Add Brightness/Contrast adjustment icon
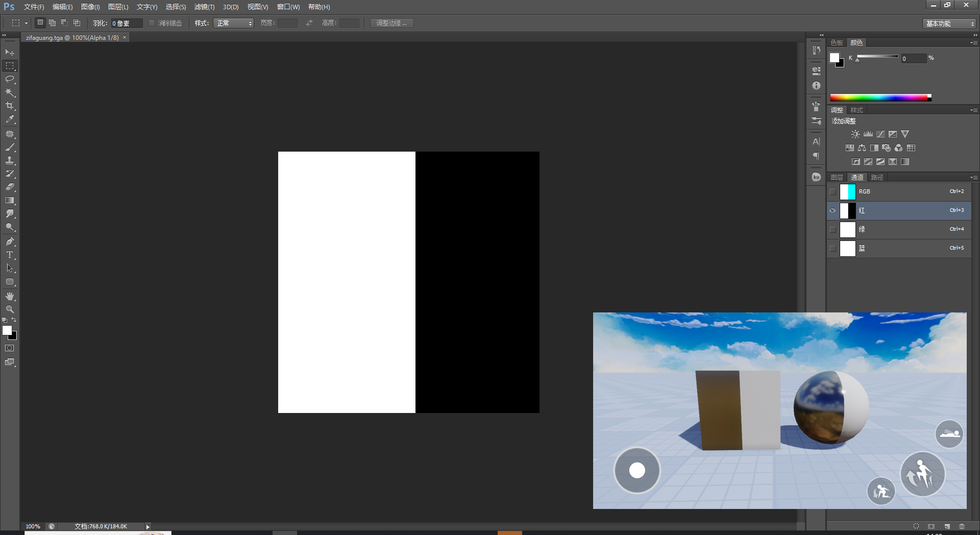This screenshot has width=980, height=535. coord(855,134)
